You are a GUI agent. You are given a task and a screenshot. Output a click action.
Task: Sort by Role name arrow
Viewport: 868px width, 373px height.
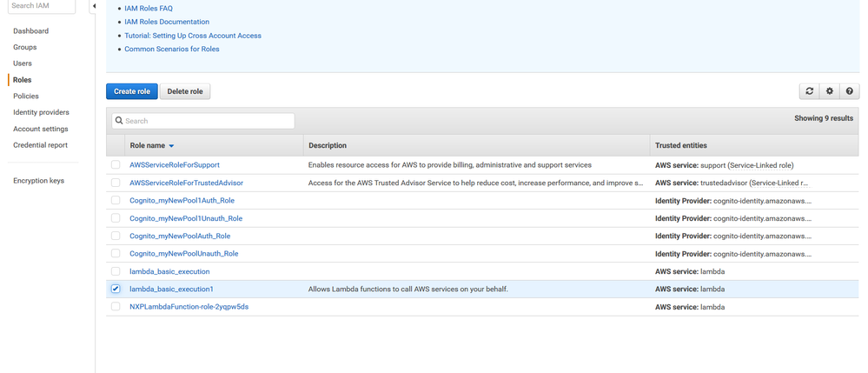point(171,146)
